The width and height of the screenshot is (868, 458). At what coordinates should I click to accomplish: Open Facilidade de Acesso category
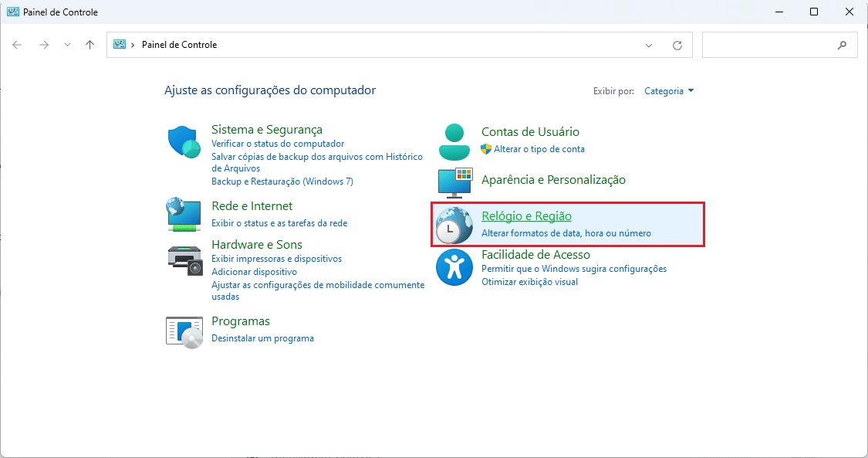click(536, 255)
